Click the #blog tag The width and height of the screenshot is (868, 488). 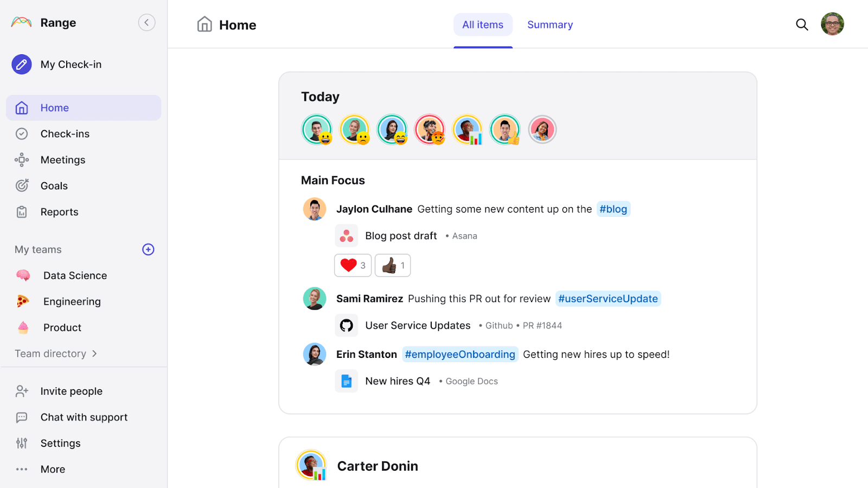[x=614, y=209]
